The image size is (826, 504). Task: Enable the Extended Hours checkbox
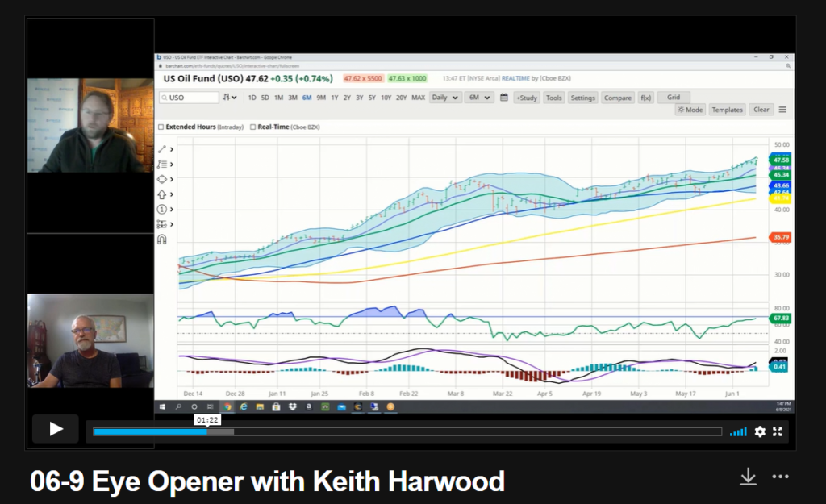pyautogui.click(x=161, y=127)
